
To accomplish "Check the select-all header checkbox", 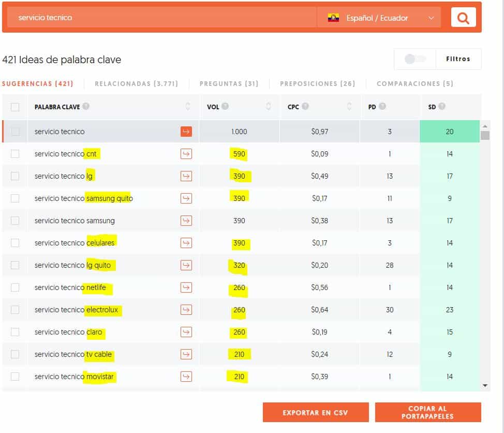I will coord(15,107).
